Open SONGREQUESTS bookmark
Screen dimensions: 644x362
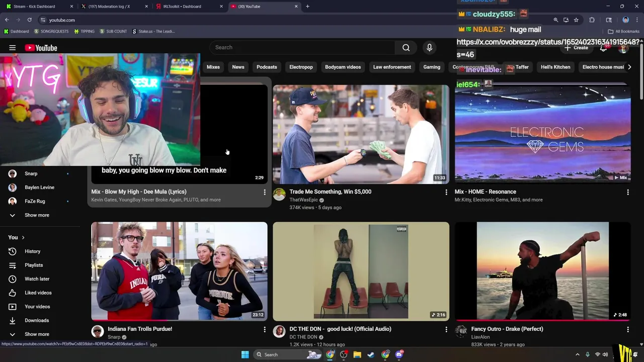51,31
